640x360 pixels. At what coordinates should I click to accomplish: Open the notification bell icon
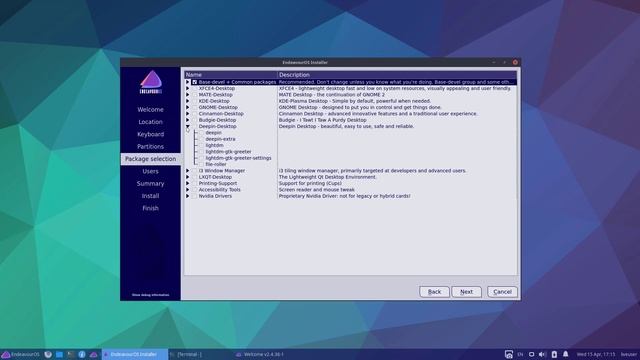tap(566, 354)
